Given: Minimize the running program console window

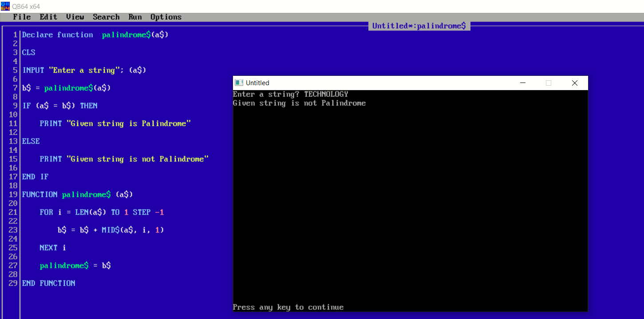Looking at the screenshot, I should click(x=522, y=83).
